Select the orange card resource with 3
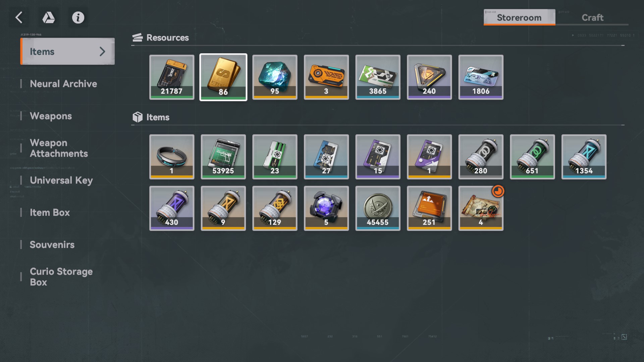The width and height of the screenshot is (644, 362). point(326,77)
